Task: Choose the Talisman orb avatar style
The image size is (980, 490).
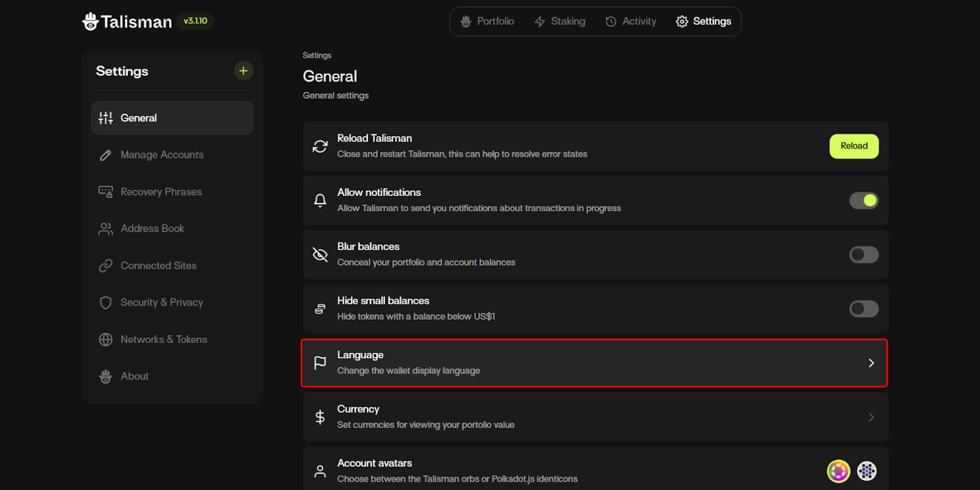Action: tap(839, 471)
